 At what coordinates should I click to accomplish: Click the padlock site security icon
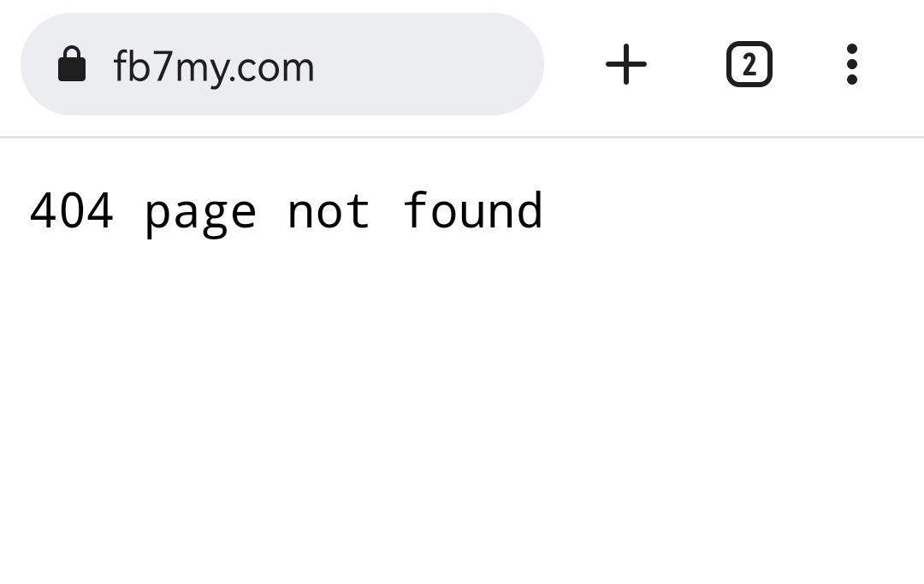(x=72, y=65)
